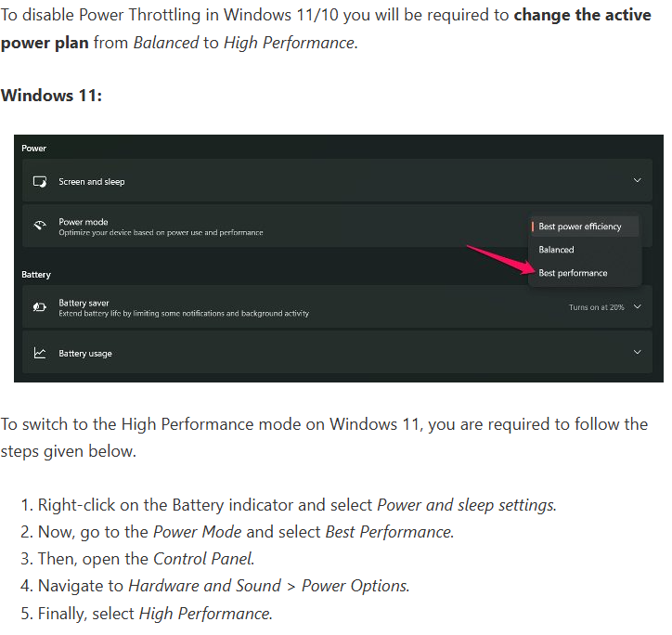Click italic 'Control Panel' in step 3

(203, 559)
